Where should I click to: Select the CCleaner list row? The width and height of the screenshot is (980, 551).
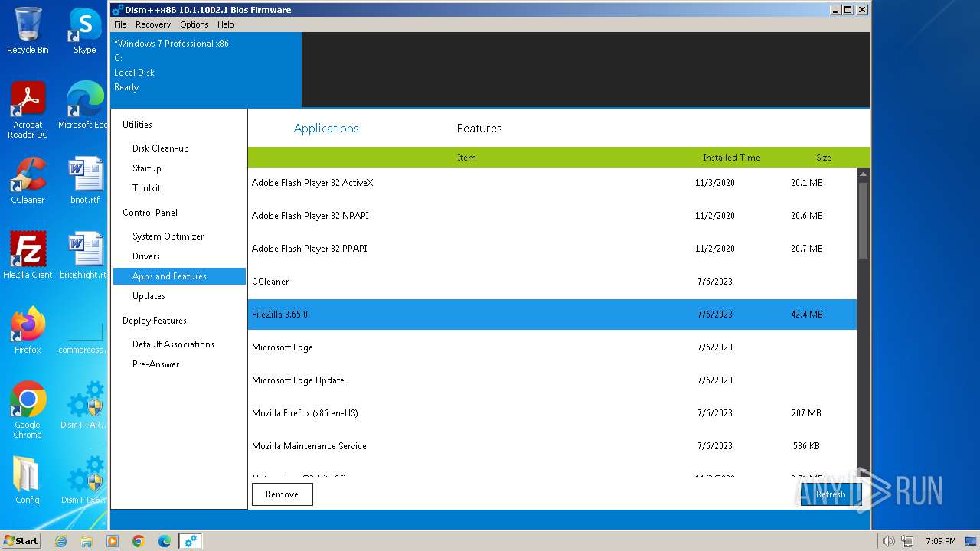coord(552,282)
